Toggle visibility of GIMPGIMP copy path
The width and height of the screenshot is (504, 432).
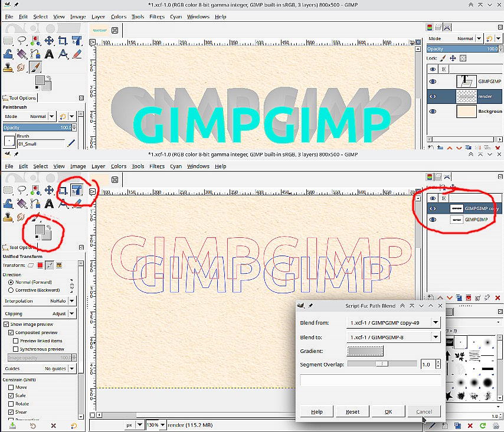pyautogui.click(x=433, y=208)
